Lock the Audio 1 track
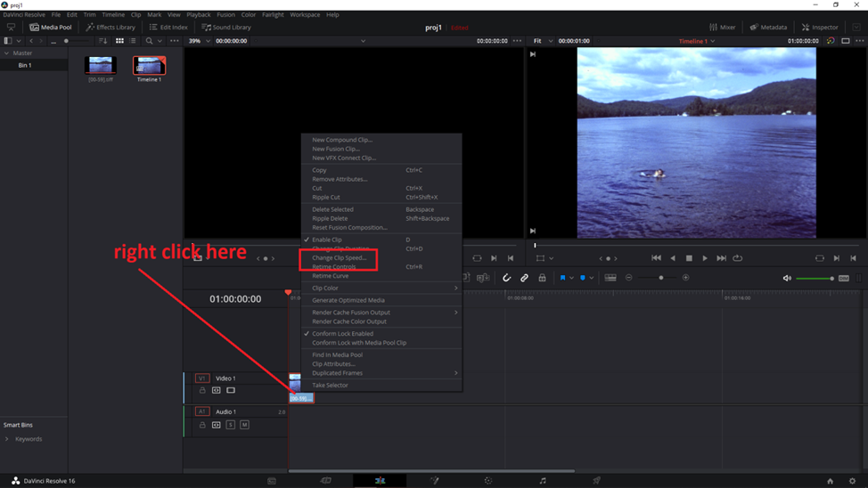 (202, 425)
